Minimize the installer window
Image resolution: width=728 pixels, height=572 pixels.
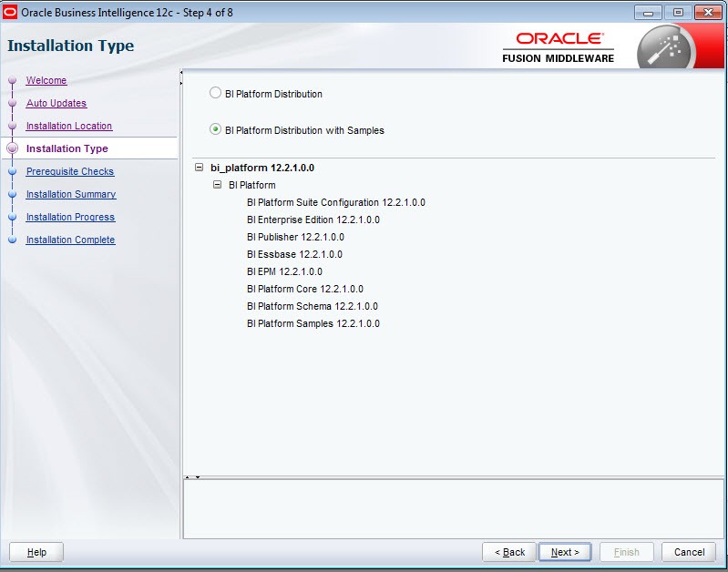pos(648,13)
